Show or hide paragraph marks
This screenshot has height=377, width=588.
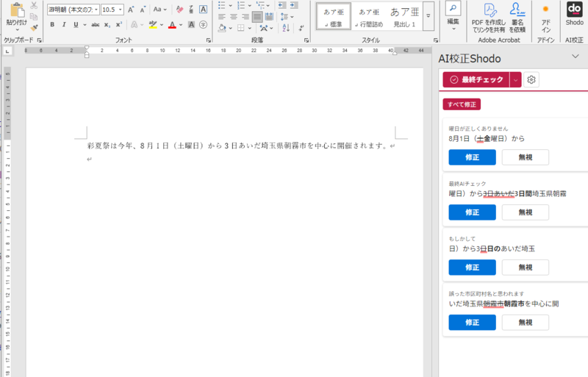click(301, 28)
